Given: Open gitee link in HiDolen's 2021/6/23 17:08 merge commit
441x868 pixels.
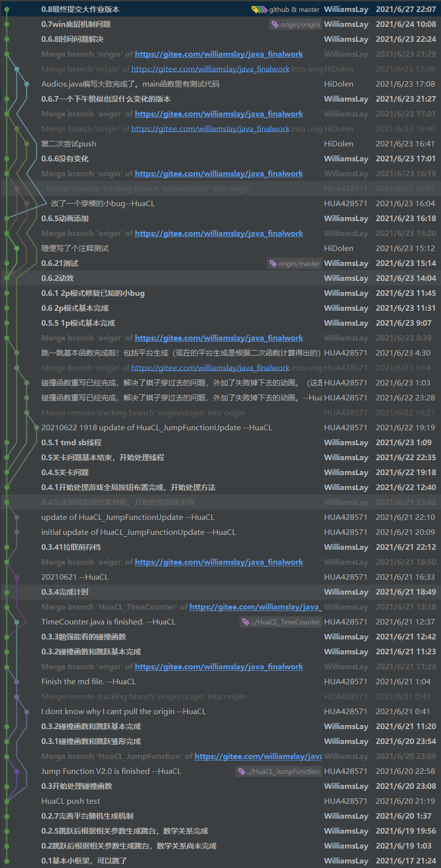Looking at the screenshot, I should (210, 69).
